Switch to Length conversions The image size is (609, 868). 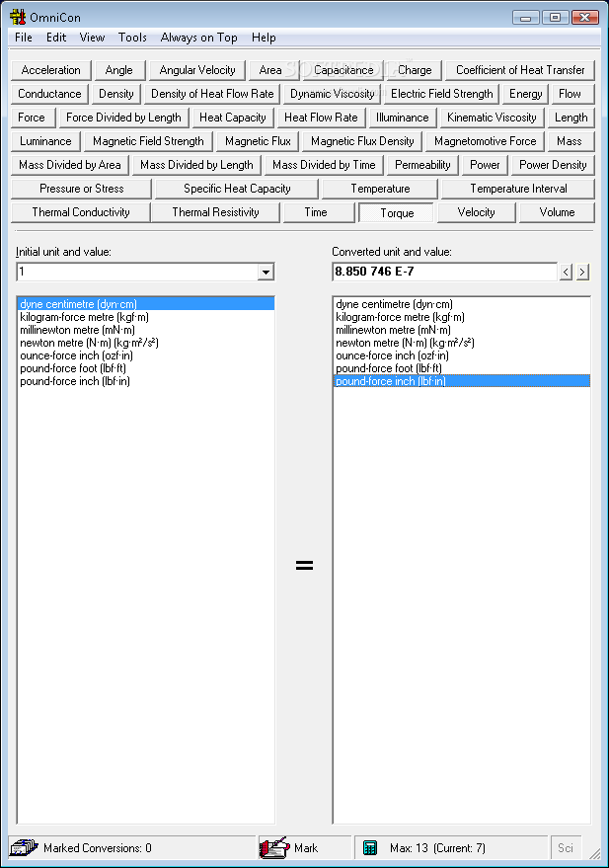(571, 118)
